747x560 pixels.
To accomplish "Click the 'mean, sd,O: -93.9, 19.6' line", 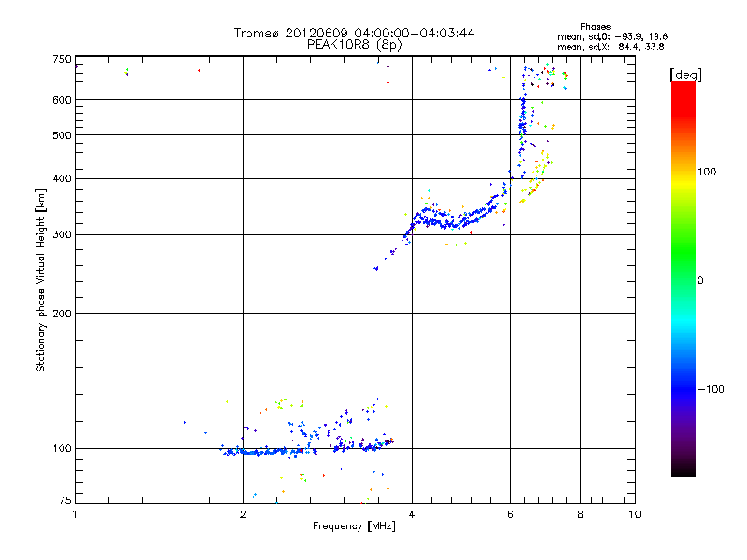I will coord(613,36).
